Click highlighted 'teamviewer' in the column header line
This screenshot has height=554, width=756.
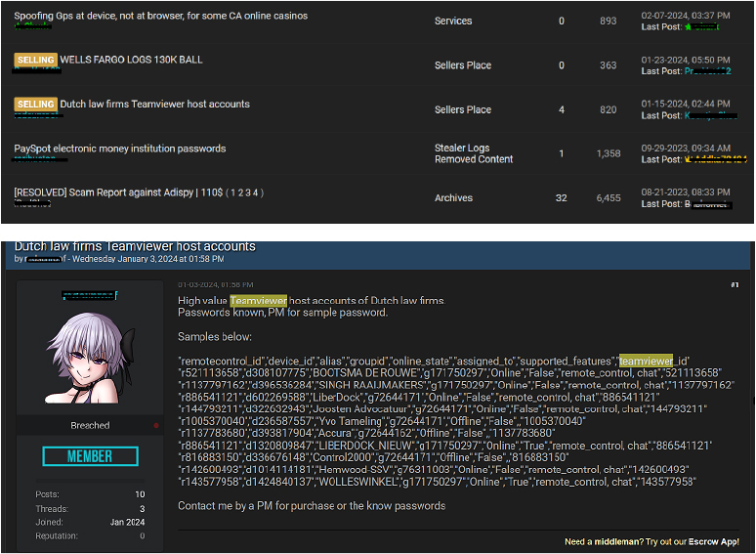tap(646, 362)
